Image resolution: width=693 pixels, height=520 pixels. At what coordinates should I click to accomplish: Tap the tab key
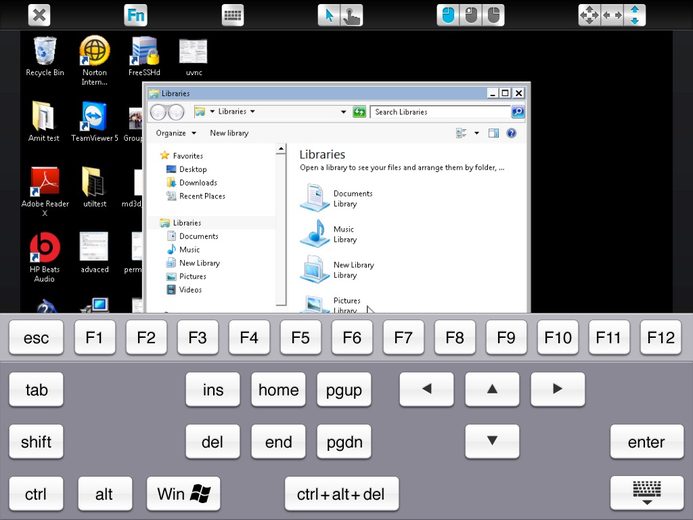click(x=36, y=390)
